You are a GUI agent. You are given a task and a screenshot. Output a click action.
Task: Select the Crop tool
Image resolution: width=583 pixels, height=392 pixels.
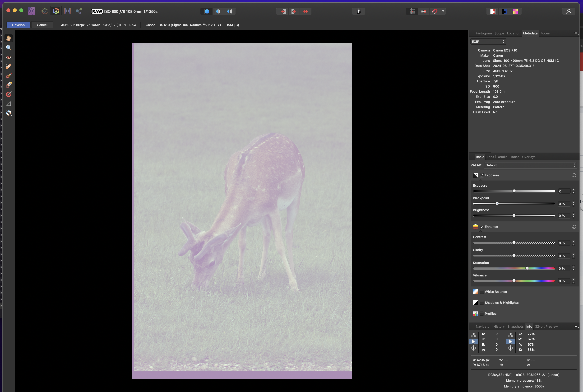coord(9,103)
